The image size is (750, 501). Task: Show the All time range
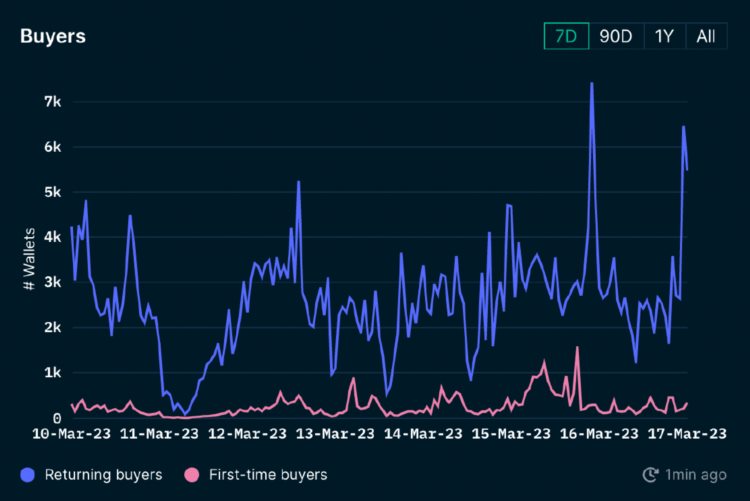tap(706, 36)
